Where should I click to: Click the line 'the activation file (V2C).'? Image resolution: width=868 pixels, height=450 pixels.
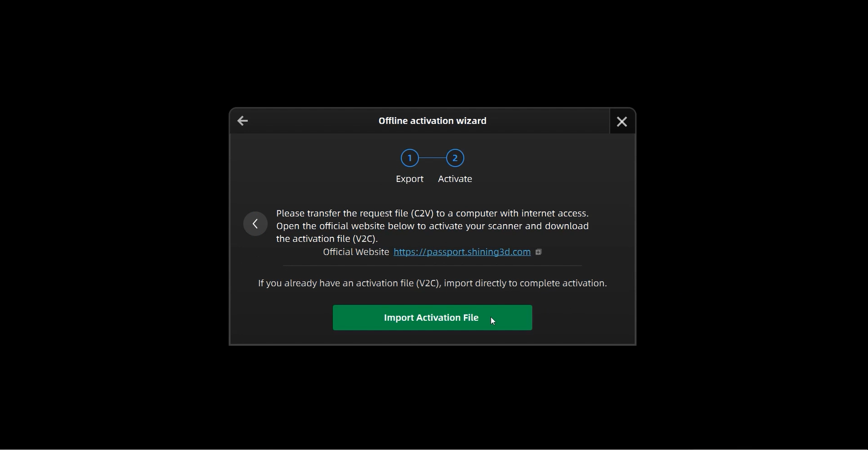coord(327,239)
